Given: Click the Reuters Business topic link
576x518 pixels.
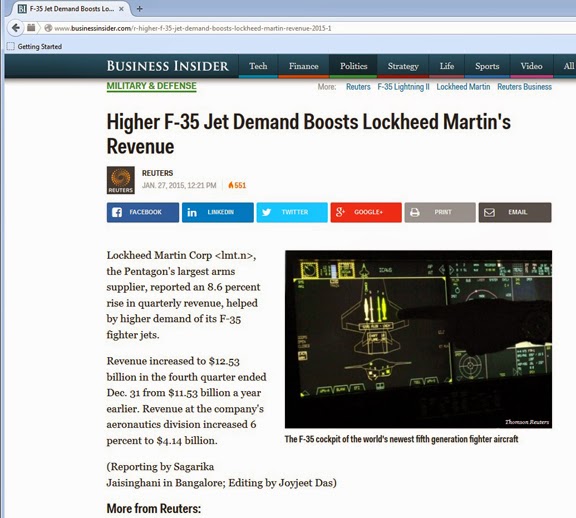Looking at the screenshot, I should [524, 87].
